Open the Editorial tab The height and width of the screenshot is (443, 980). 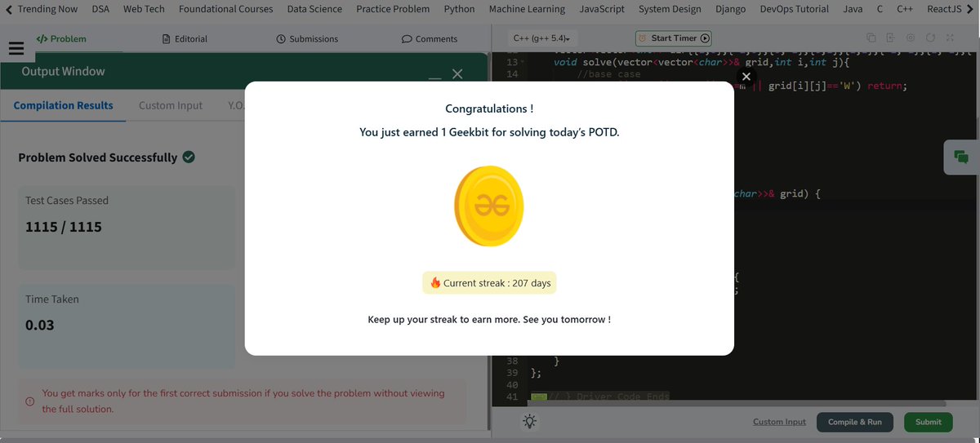[x=185, y=38]
